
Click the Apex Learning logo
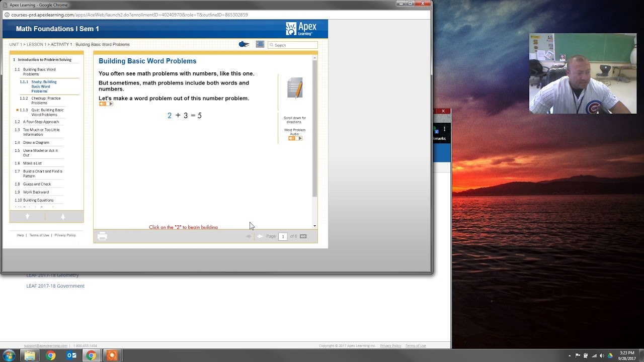[x=301, y=29]
